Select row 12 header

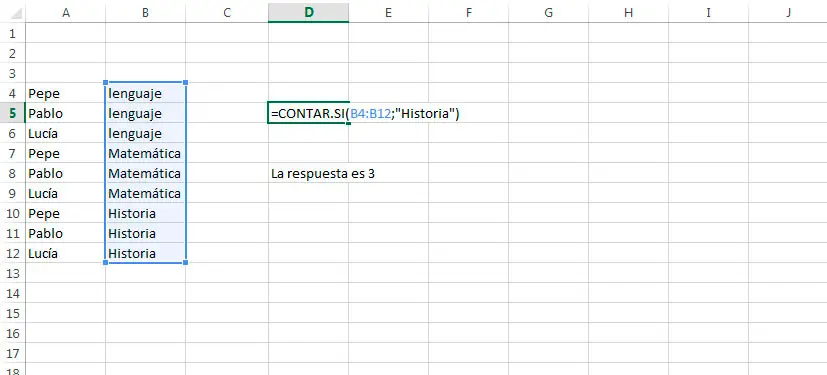[13, 254]
